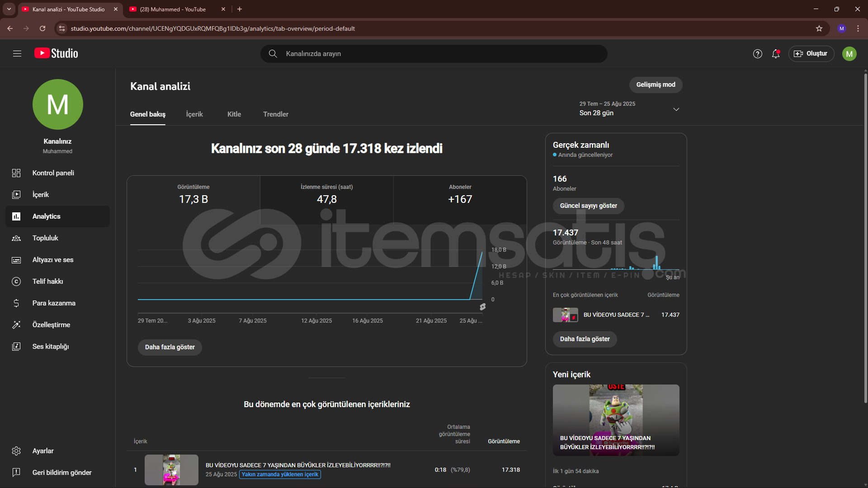Open the realtime top content video thumbnail
This screenshot has width=868, height=488.
point(565,315)
